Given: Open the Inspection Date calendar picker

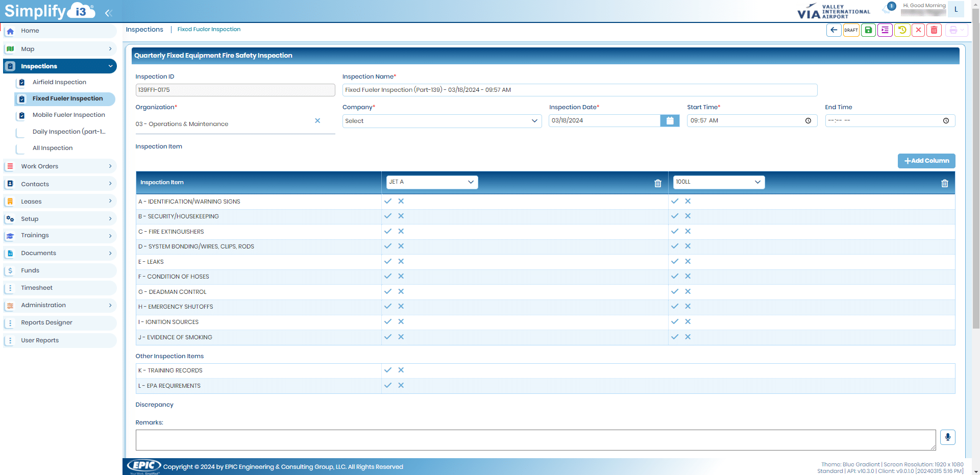Looking at the screenshot, I should pos(670,121).
